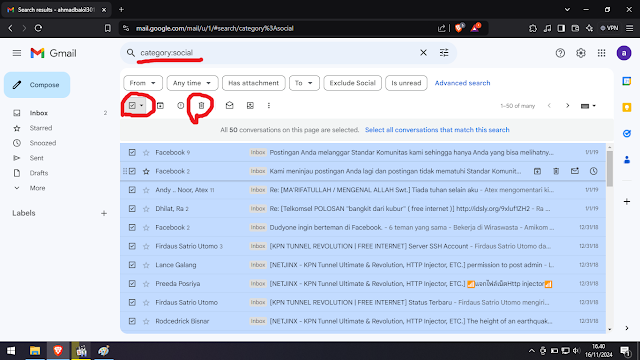Open the Gmail main menu hamburger
The image size is (640, 360).
click(17, 53)
